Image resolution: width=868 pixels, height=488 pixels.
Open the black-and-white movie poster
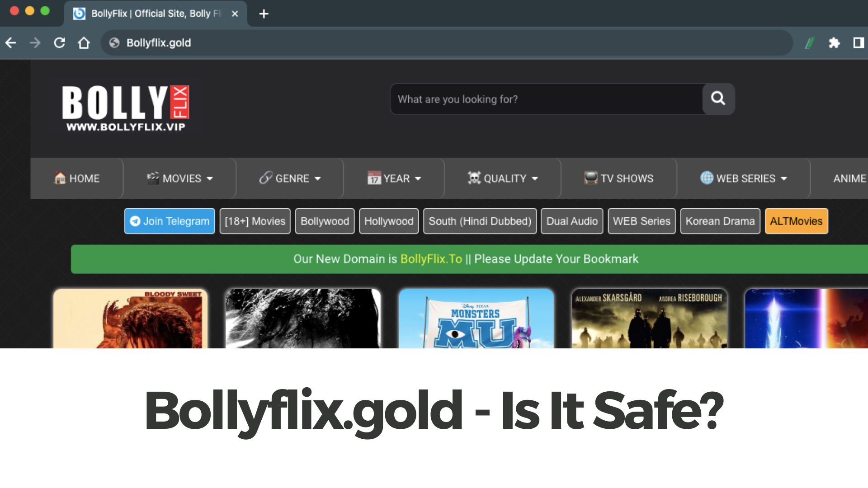[x=303, y=319]
